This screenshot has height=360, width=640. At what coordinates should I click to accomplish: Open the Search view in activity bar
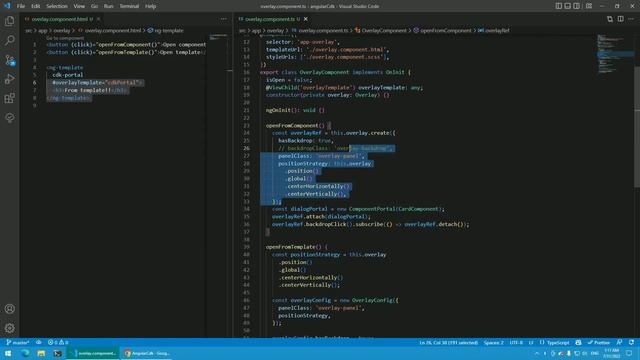click(9, 40)
